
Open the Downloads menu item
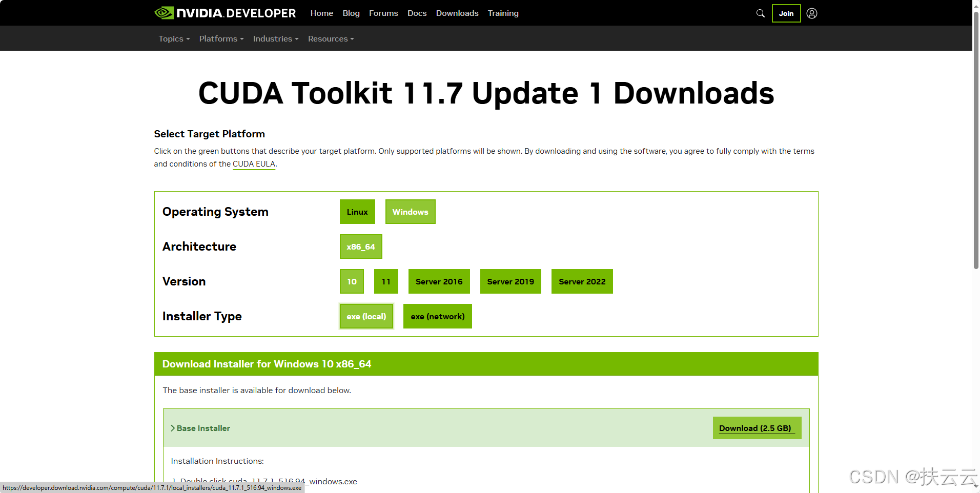457,13
